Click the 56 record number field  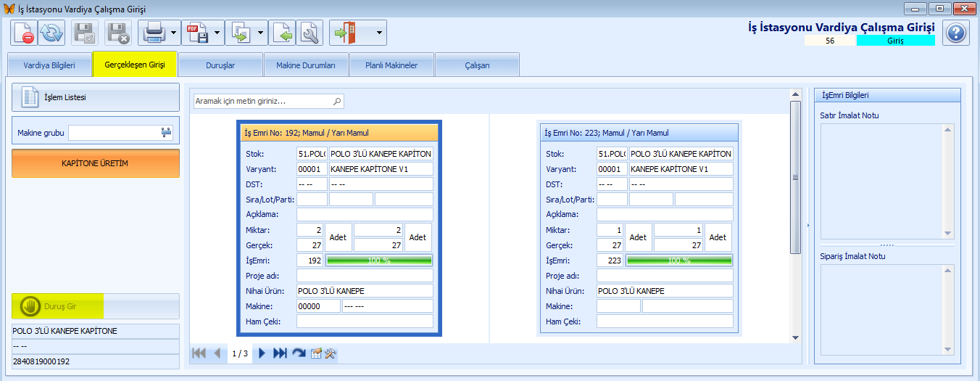pyautogui.click(x=830, y=41)
